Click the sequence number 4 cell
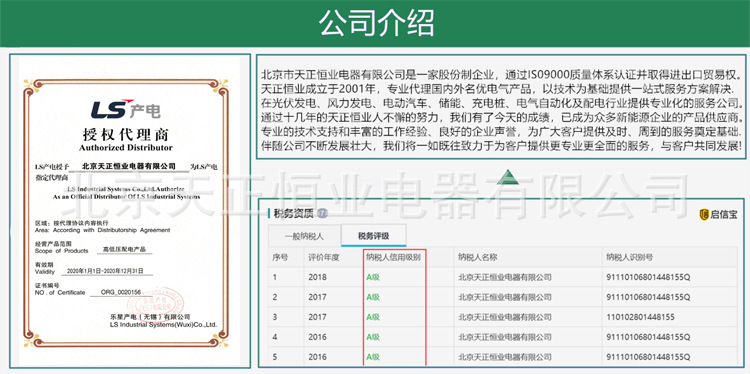The width and height of the screenshot is (750, 374). click(275, 337)
